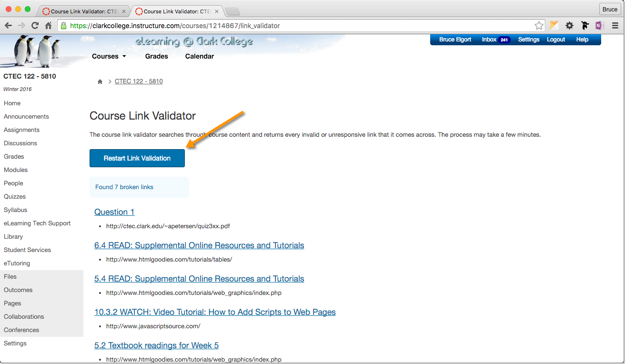Viewport: 625px width, 364px height.
Task: Open the OneNote extension icon
Action: 600,26
